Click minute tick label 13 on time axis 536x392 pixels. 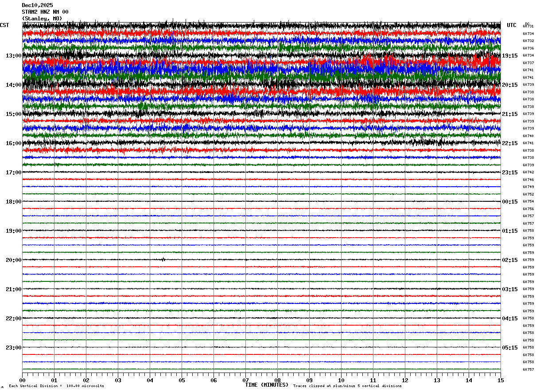pyautogui.click(x=437, y=380)
